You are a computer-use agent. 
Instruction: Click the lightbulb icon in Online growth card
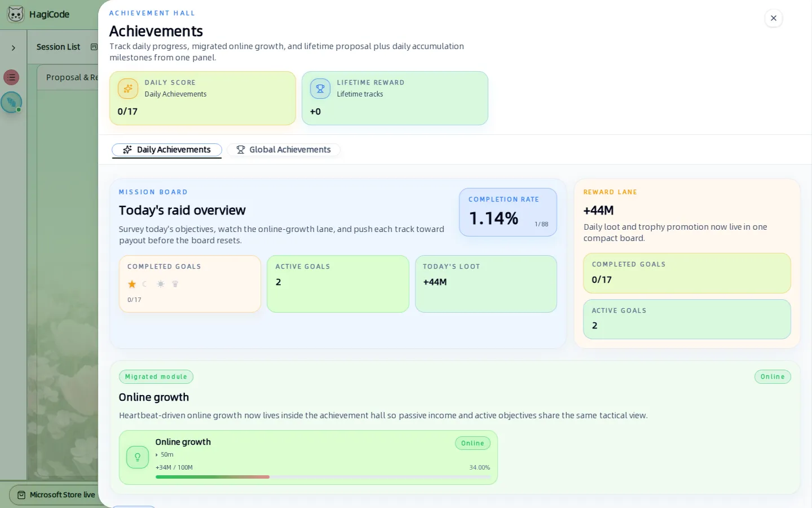(138, 457)
